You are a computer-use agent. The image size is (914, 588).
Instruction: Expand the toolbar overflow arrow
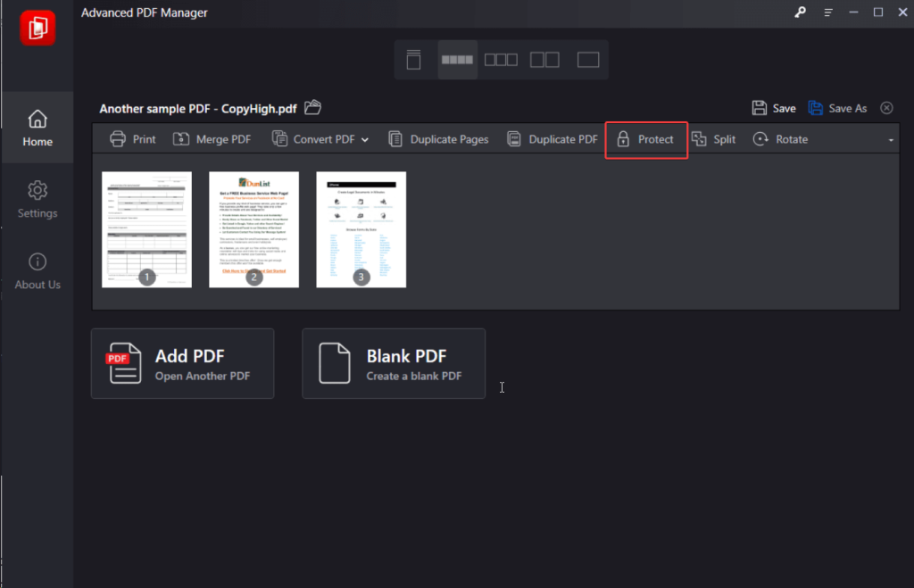891,140
